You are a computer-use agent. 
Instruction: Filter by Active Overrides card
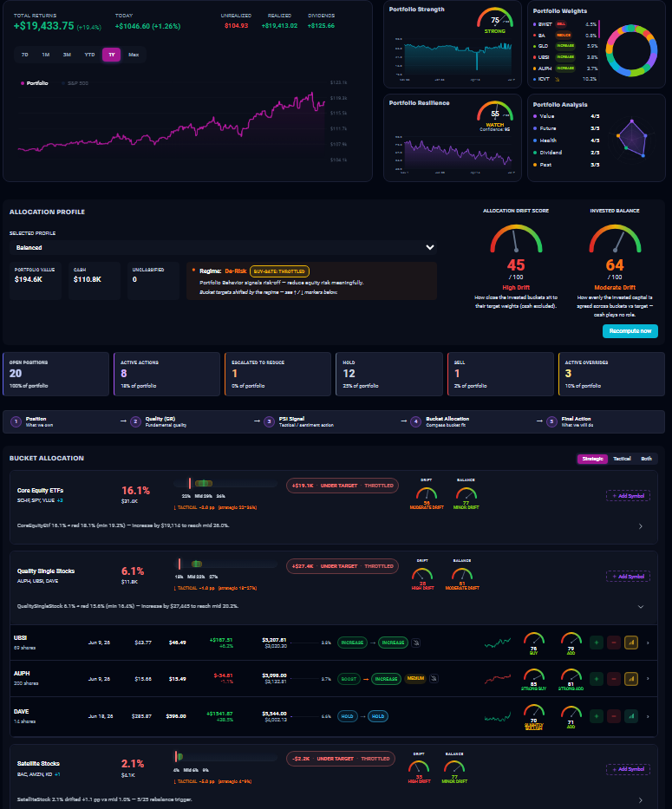pyautogui.click(x=611, y=374)
